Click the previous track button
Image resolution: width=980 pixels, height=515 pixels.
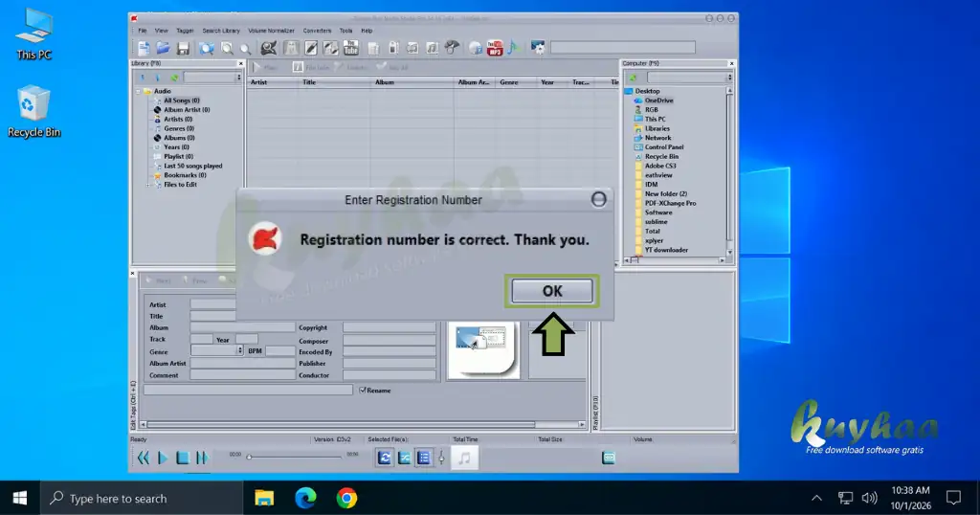(144, 459)
